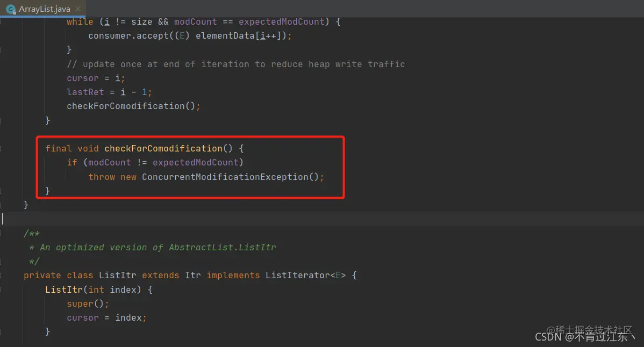This screenshot has width=644, height=347.
Task: Click 'consumer.accept' call in the loop
Action: tap(128, 35)
